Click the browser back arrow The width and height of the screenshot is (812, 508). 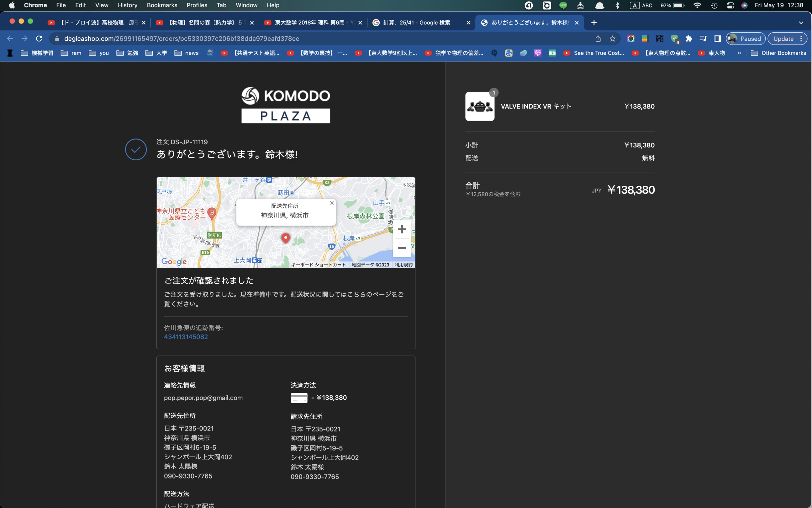tap(10, 39)
